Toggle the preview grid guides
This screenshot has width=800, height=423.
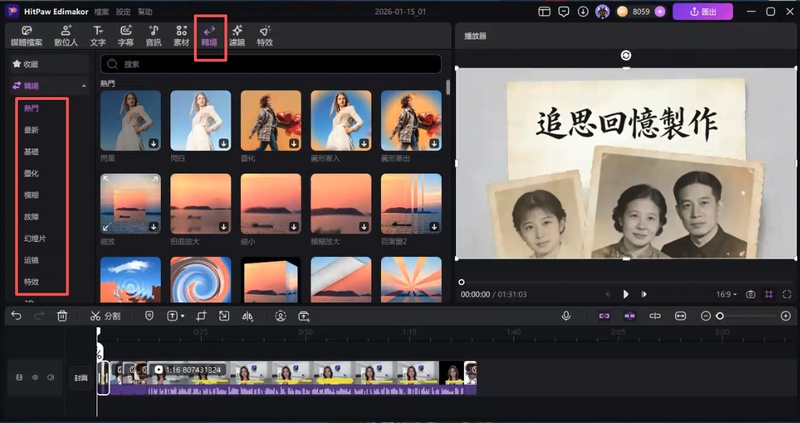click(x=768, y=294)
